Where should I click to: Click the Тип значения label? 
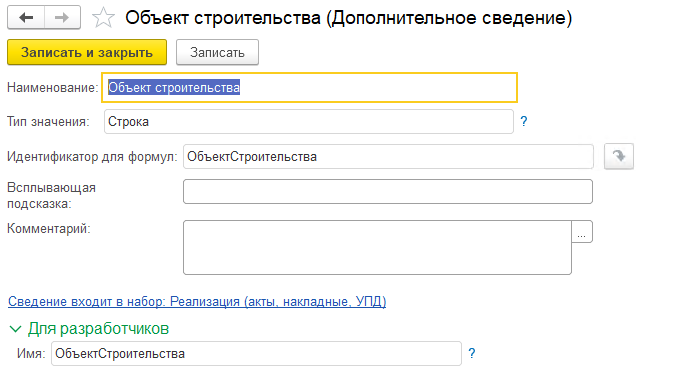48,122
